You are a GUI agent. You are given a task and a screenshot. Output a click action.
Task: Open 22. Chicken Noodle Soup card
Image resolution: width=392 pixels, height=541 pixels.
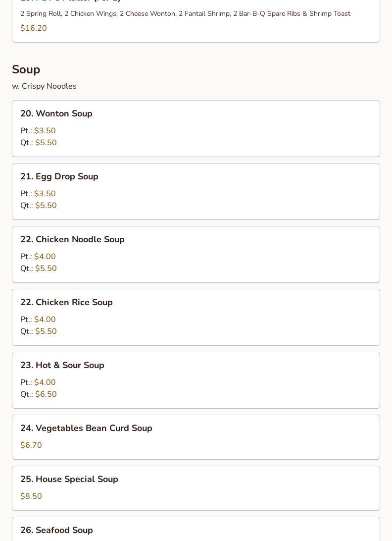tap(196, 254)
